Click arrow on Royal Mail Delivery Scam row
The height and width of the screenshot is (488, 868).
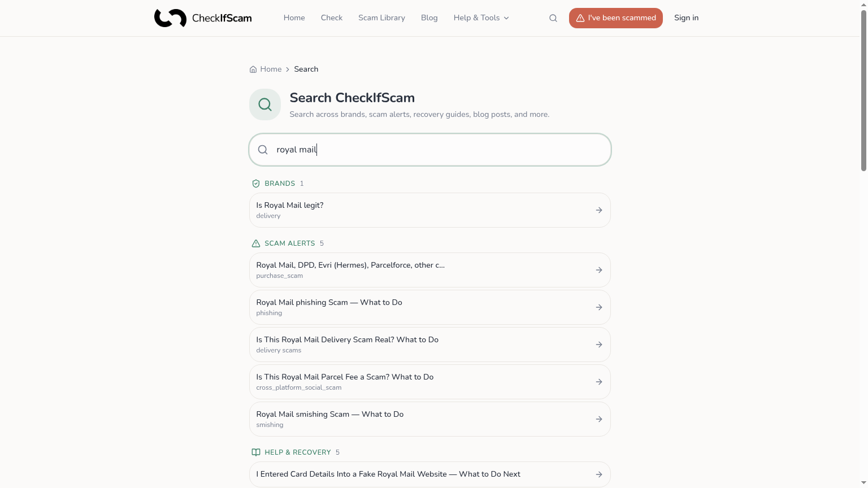coord(599,345)
